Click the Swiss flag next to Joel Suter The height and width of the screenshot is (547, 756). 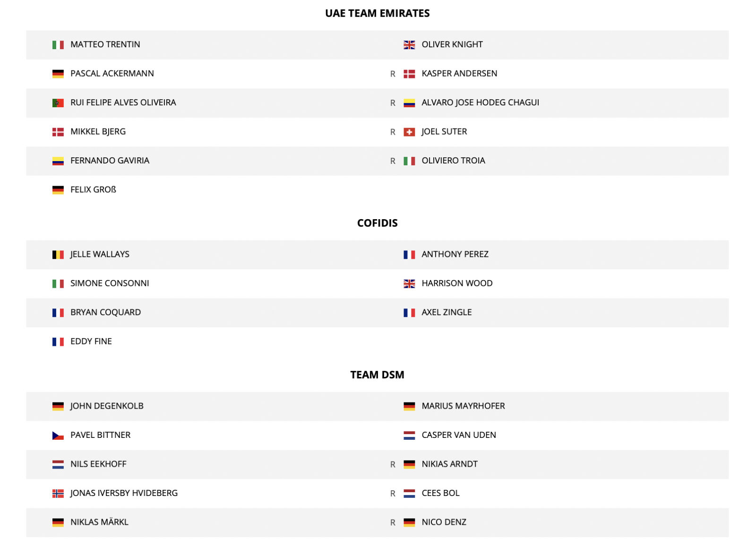409,132
